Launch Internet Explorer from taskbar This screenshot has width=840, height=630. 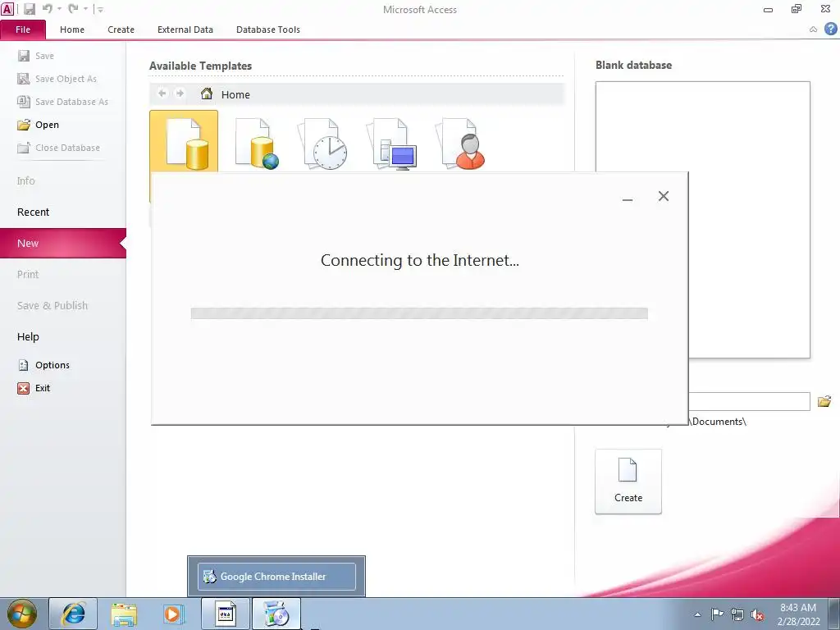pyautogui.click(x=73, y=614)
